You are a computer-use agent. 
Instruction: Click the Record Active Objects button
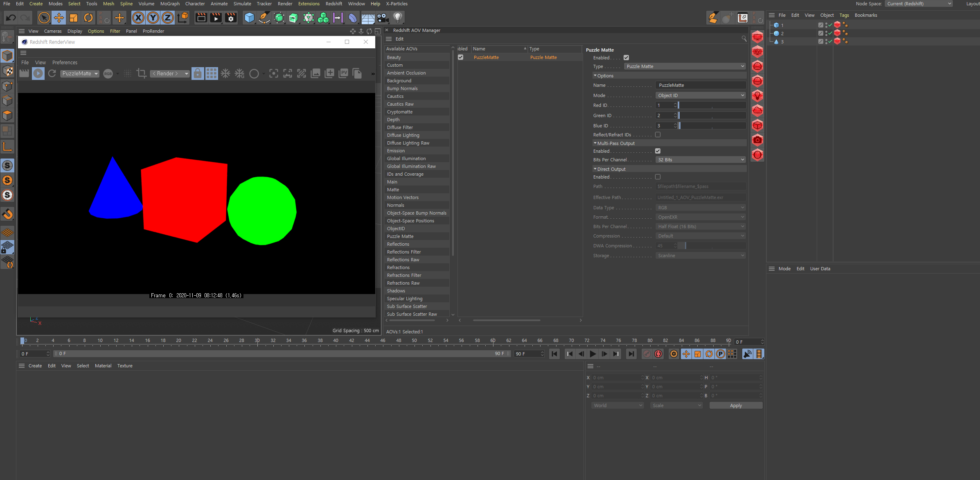pyautogui.click(x=647, y=354)
